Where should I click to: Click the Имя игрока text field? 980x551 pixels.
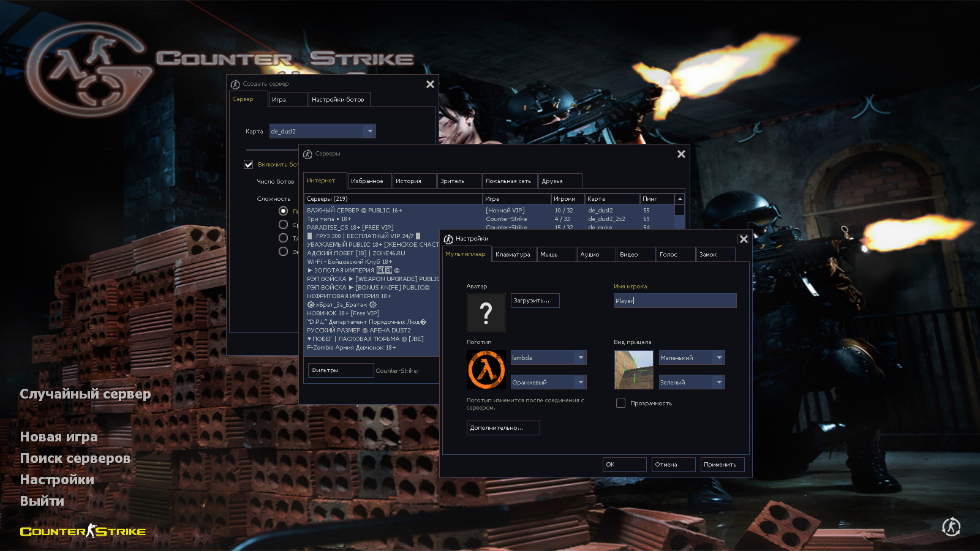[675, 301]
